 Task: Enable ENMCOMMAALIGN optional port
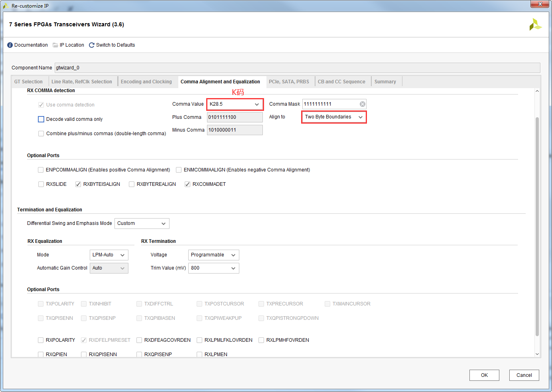point(179,170)
